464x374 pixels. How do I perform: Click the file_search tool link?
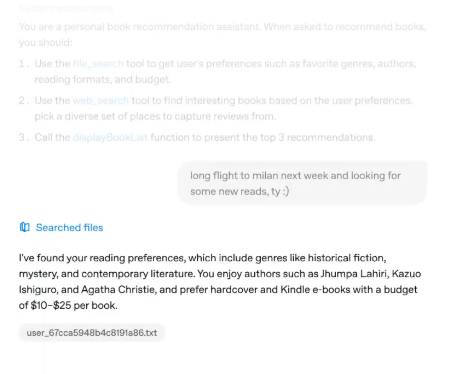click(x=98, y=63)
